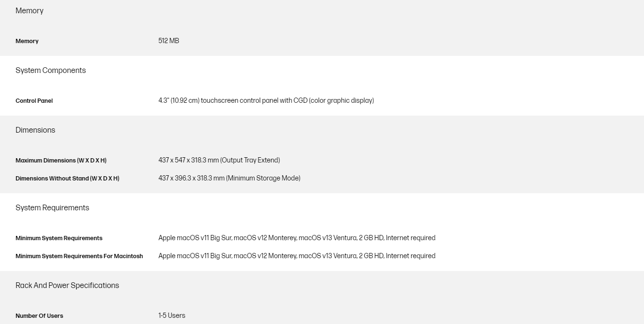Select the Number Of Users label
Viewport: 644px width, 324px height.
pos(39,316)
